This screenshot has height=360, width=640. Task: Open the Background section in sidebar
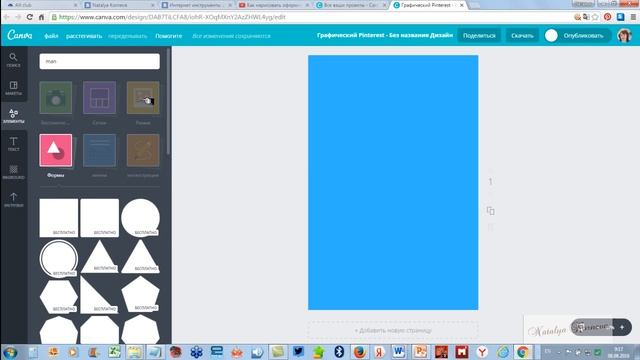[13, 172]
